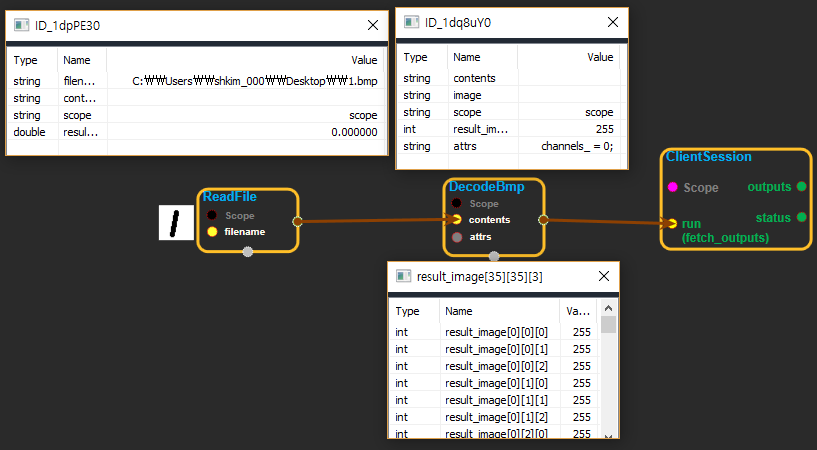Image resolution: width=817 pixels, height=450 pixels.
Task: Click the ClientSession magenta Scope port
Action: pos(672,187)
